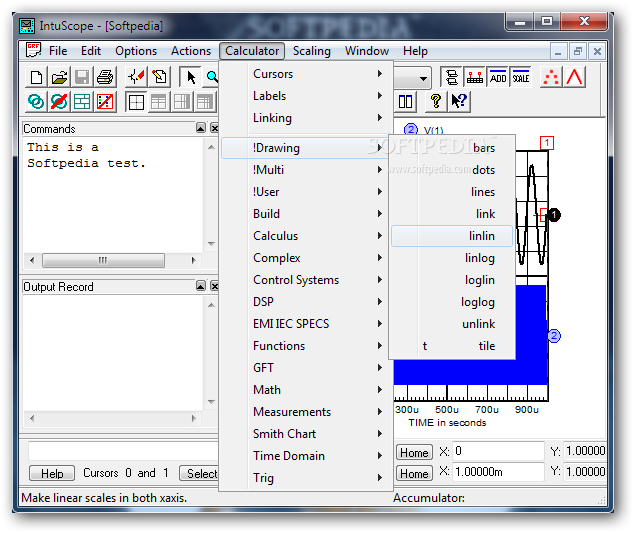
Task: Toggle the stacked windows icon
Action: coord(451,77)
